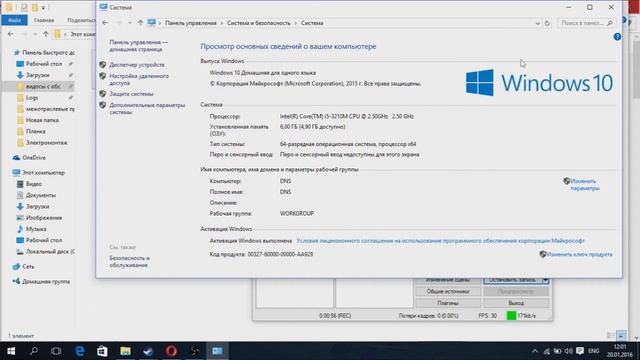This screenshot has width=640, height=360.
Task: Click the search magnifier in System window
Action: coord(609,23)
